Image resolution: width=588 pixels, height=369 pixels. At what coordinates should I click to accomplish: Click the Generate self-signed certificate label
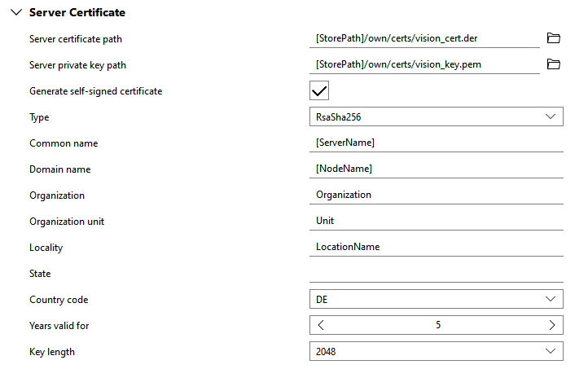(95, 91)
